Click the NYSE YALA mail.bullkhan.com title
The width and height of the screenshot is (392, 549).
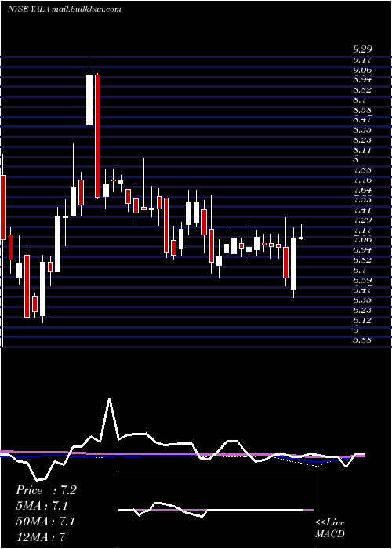coord(64,9)
